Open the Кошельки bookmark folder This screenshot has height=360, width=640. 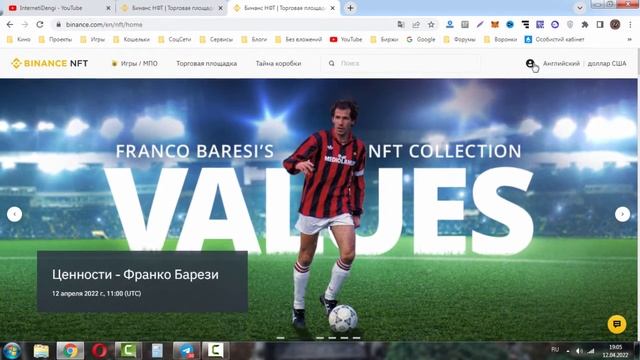pyautogui.click(x=132, y=40)
